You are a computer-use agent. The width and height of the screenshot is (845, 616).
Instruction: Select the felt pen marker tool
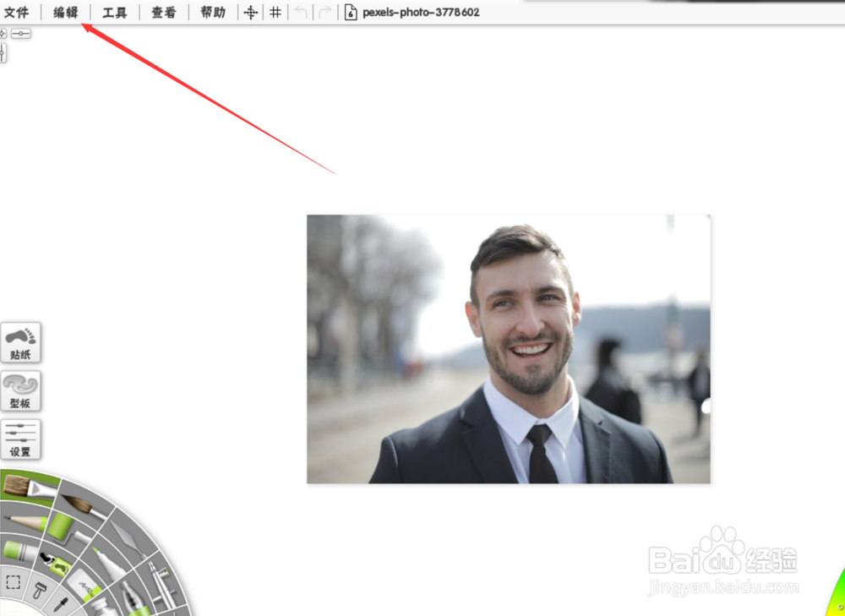(x=108, y=564)
